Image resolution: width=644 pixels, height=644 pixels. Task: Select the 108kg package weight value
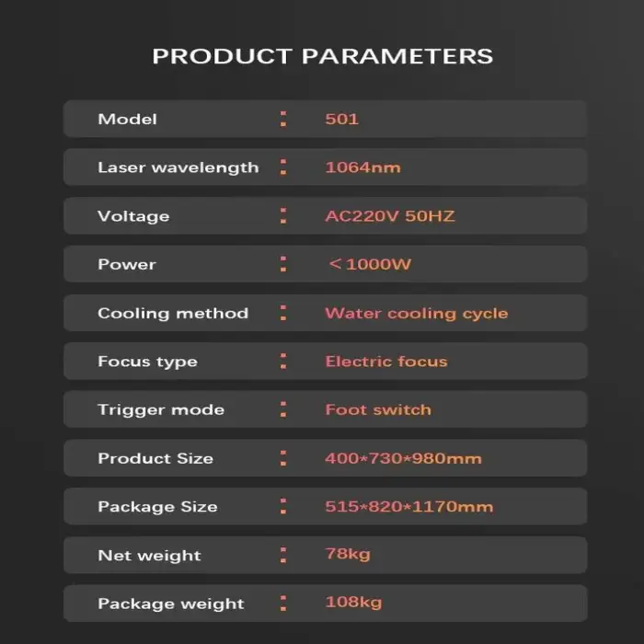pyautogui.click(x=352, y=603)
